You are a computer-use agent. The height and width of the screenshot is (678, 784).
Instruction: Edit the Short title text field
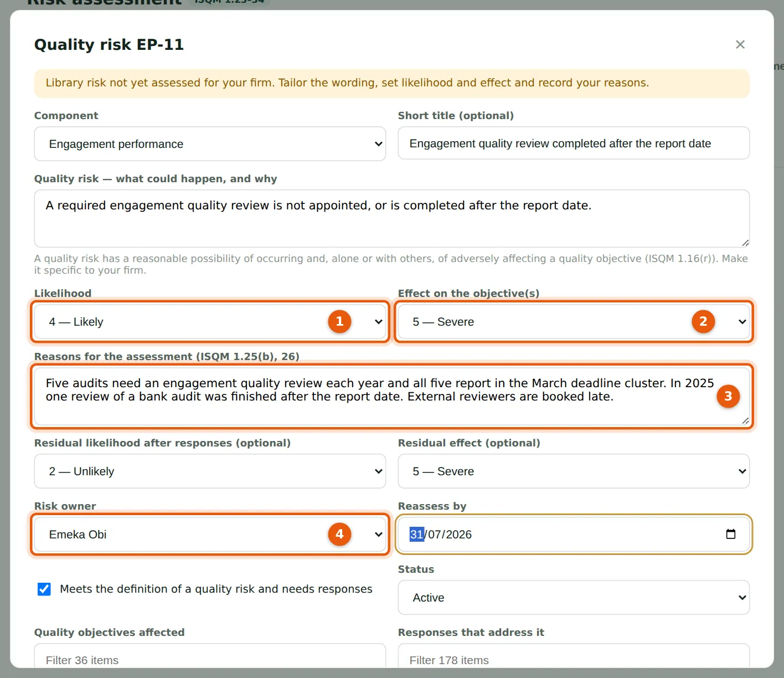coord(574,143)
